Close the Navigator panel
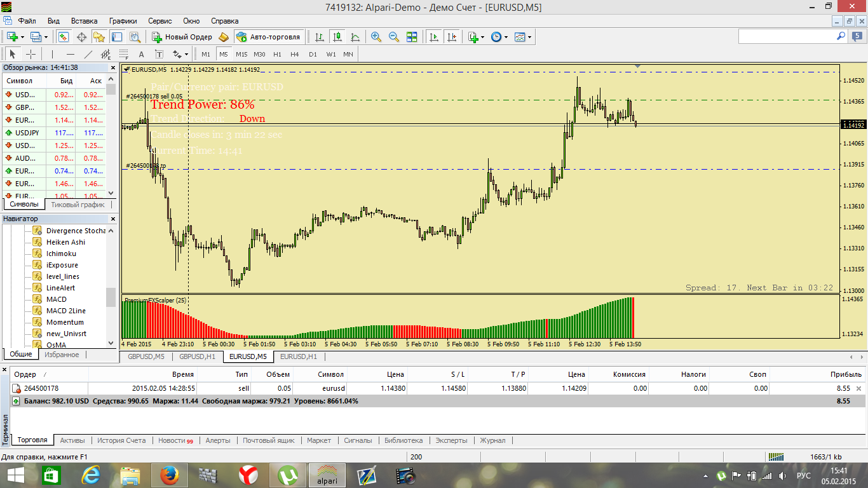 114,219
